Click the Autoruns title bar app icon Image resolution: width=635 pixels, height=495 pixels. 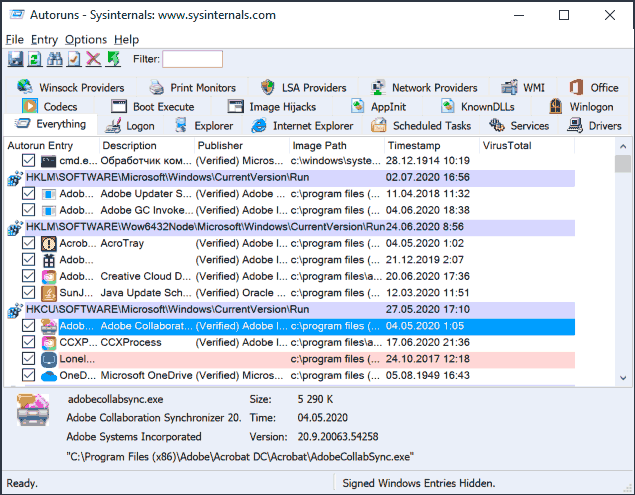[x=17, y=15]
